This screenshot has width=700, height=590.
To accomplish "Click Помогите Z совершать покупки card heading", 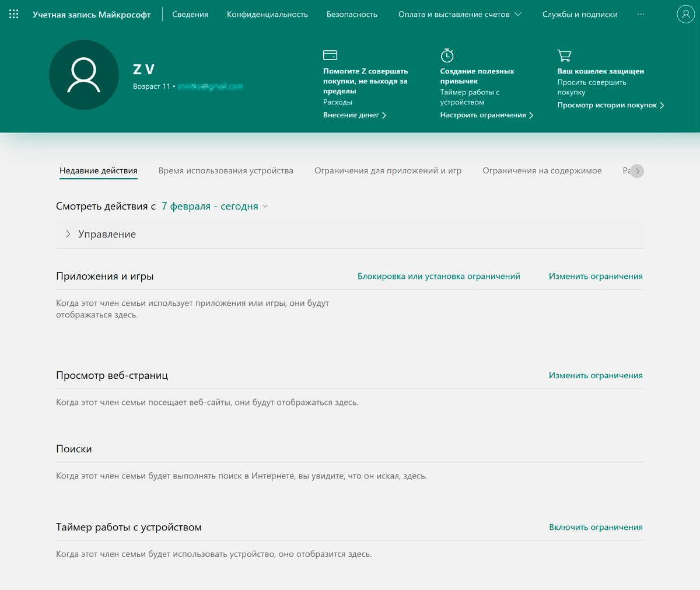I will click(366, 81).
